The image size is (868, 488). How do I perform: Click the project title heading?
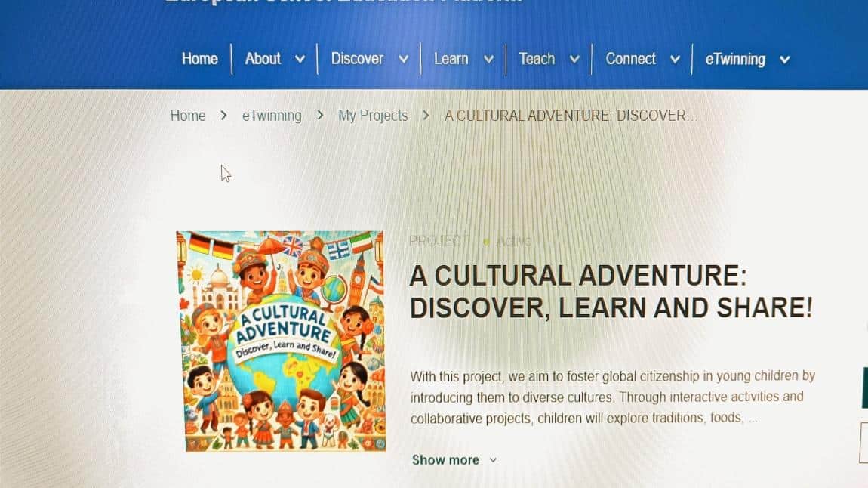coord(611,292)
